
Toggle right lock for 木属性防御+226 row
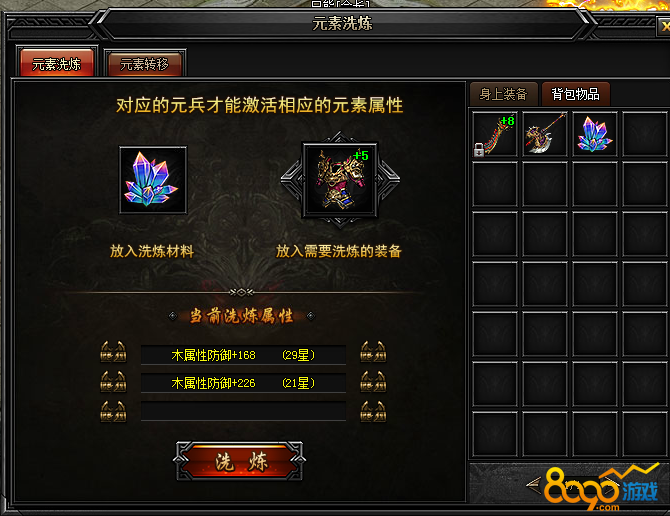tap(373, 381)
